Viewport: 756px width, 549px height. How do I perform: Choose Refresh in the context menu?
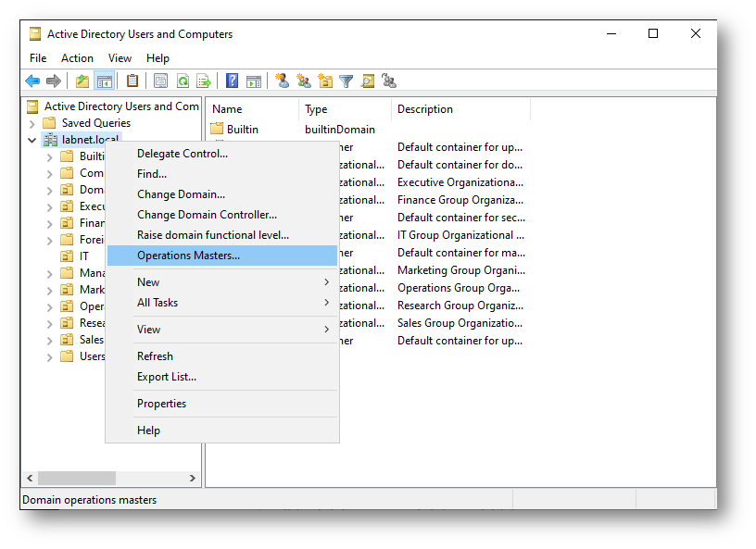[x=222, y=356]
